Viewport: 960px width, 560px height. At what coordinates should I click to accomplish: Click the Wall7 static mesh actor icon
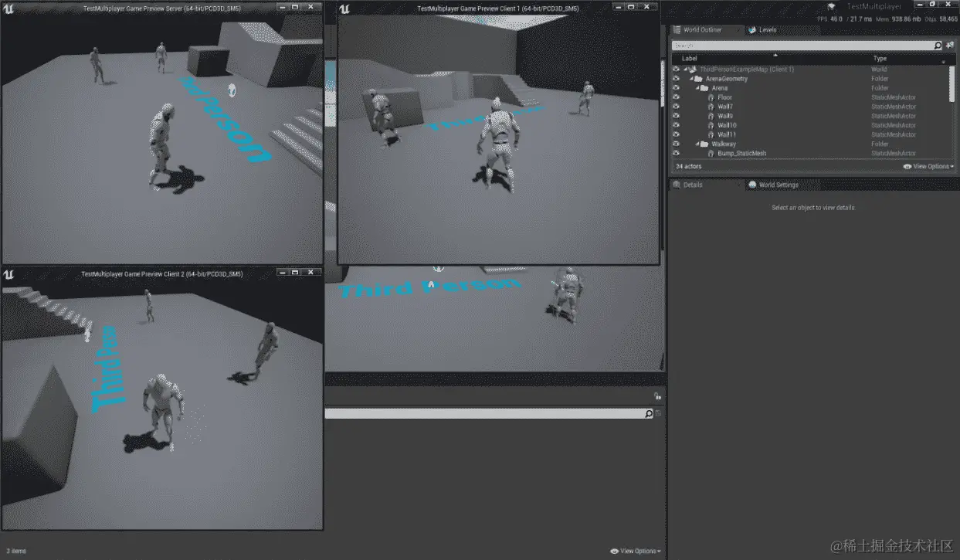(711, 107)
